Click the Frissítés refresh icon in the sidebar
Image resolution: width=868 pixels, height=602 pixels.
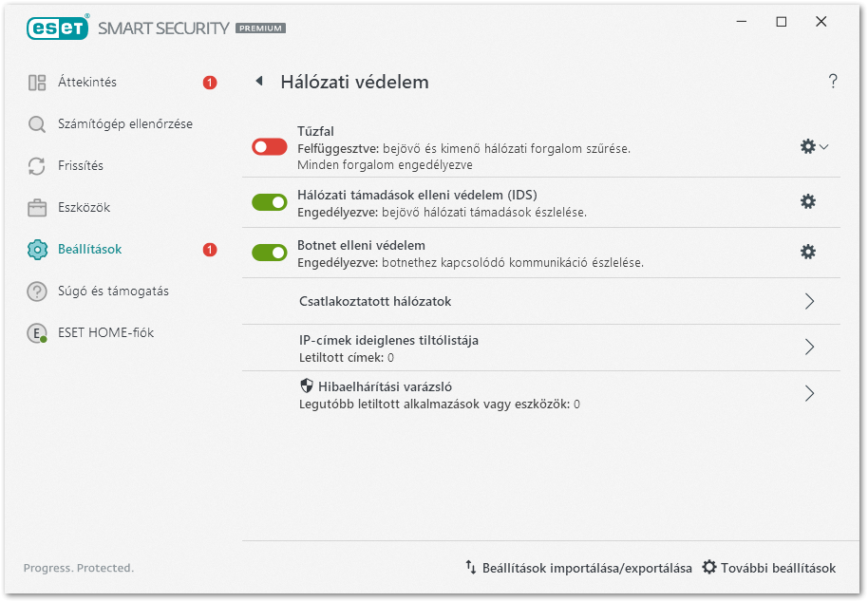(x=37, y=166)
